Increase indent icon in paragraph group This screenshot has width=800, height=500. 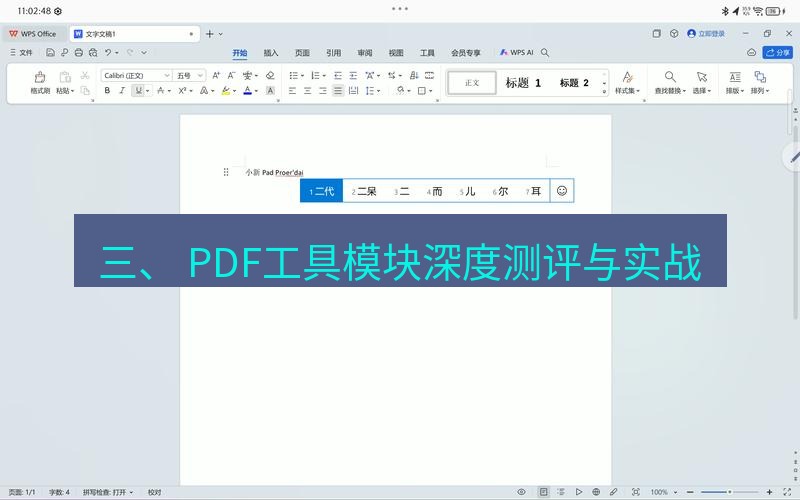pos(353,76)
